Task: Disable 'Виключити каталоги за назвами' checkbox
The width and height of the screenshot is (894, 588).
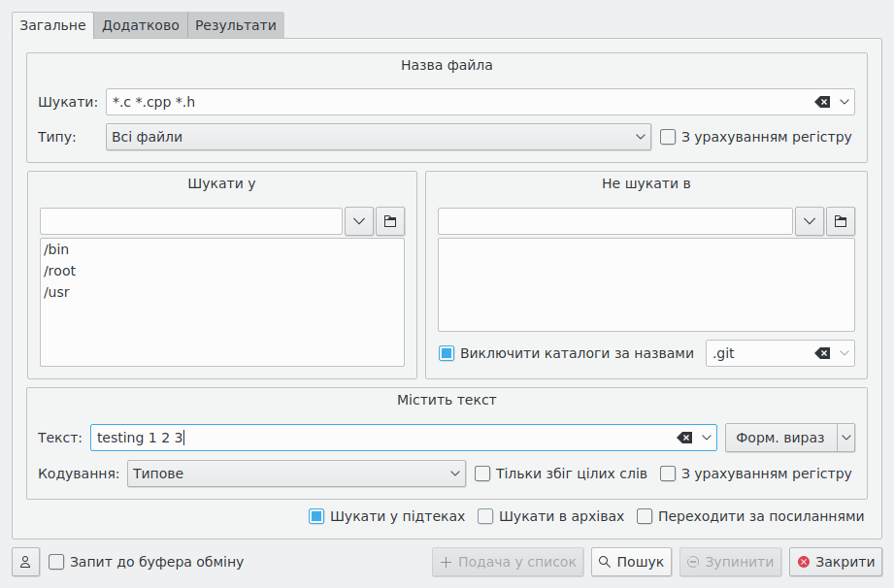Action: [x=447, y=353]
